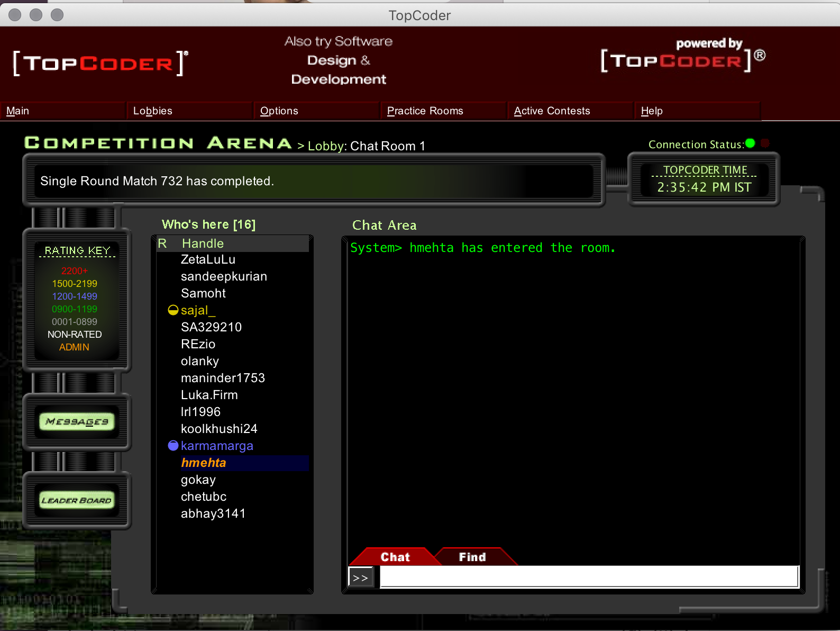
Task: Click the Software Design & Development banner
Action: tap(339, 60)
